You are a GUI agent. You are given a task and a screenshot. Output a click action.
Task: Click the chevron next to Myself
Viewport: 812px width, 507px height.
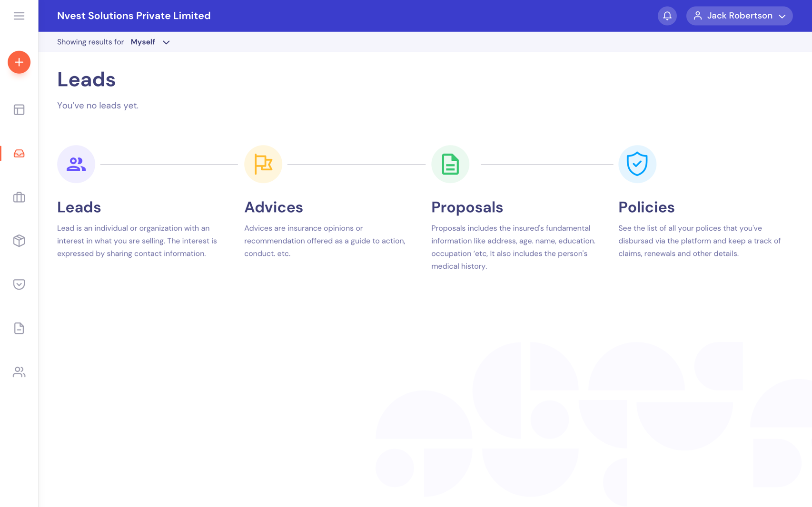point(166,42)
